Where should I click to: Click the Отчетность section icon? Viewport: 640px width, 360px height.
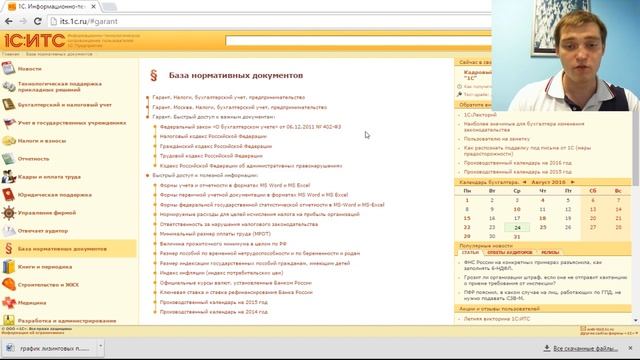(8, 159)
